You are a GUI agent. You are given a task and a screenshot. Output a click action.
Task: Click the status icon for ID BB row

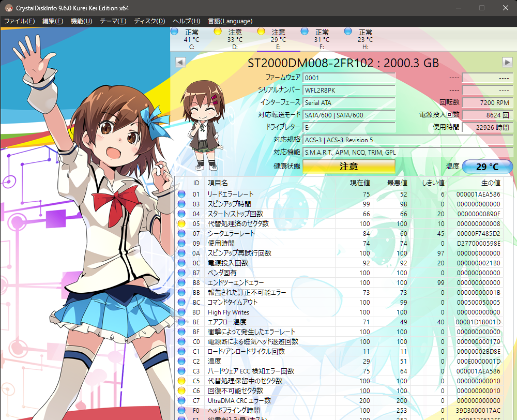pos(181,292)
